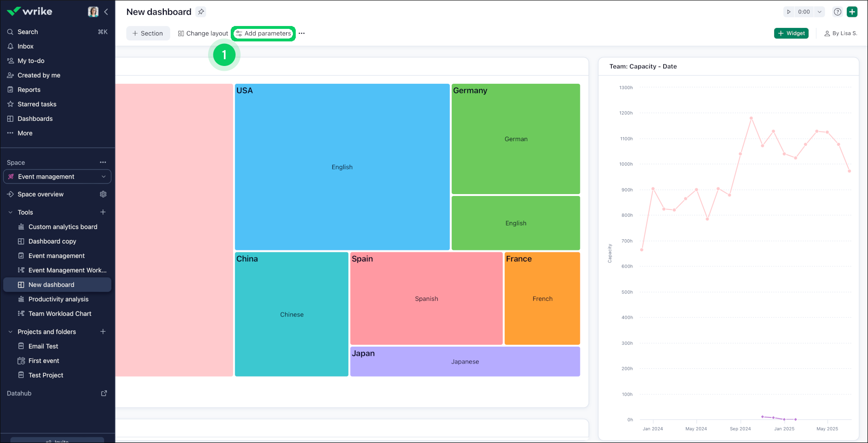This screenshot has width=868, height=443.
Task: Open space settings gear
Action: [x=103, y=194]
